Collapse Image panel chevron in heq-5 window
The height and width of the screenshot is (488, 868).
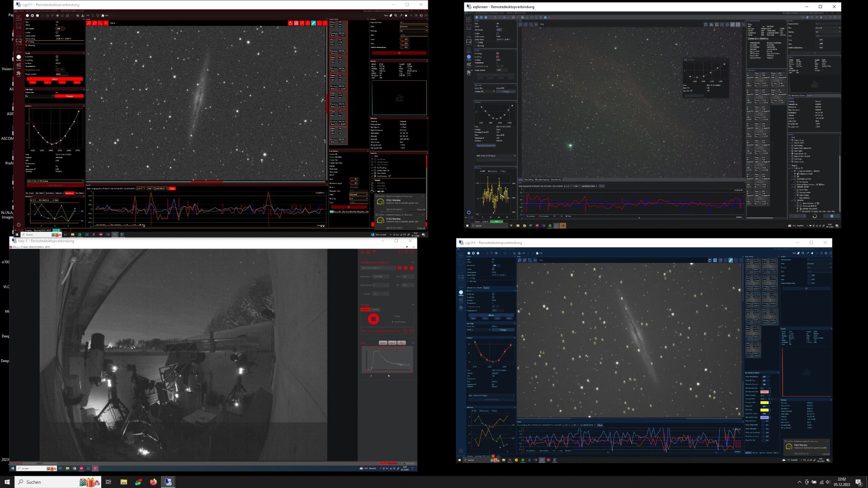tap(413, 305)
